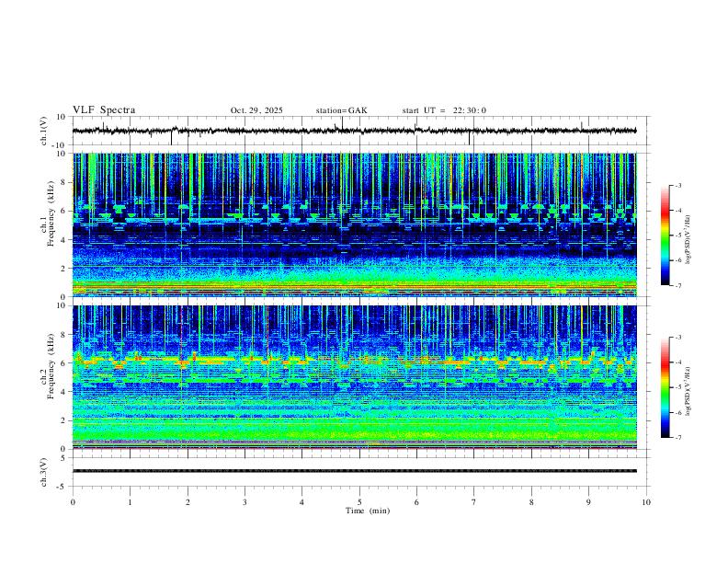
Task: Click the ch.2 spectrogram color scale bar
Action: point(665,387)
